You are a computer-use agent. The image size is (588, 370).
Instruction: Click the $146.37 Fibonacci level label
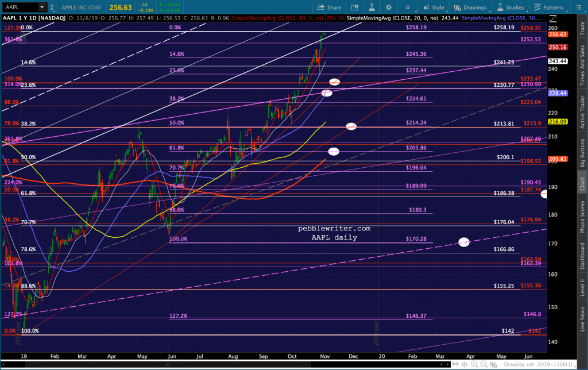(416, 316)
